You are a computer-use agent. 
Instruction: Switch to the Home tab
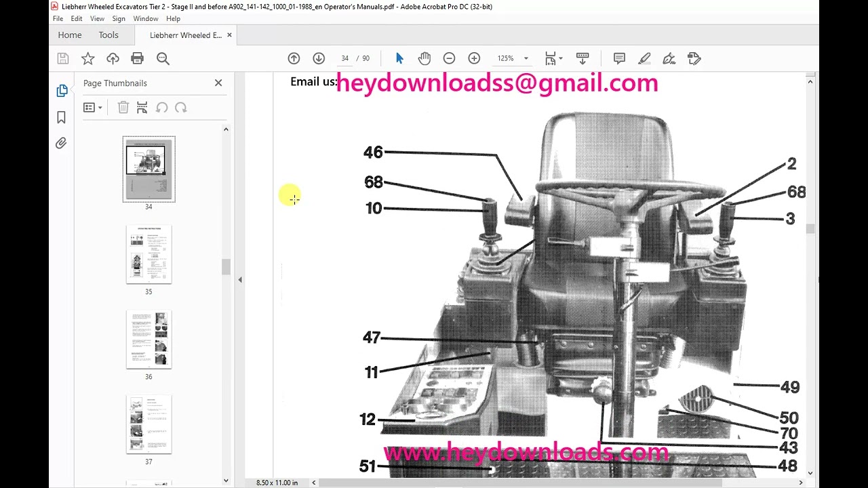[70, 35]
